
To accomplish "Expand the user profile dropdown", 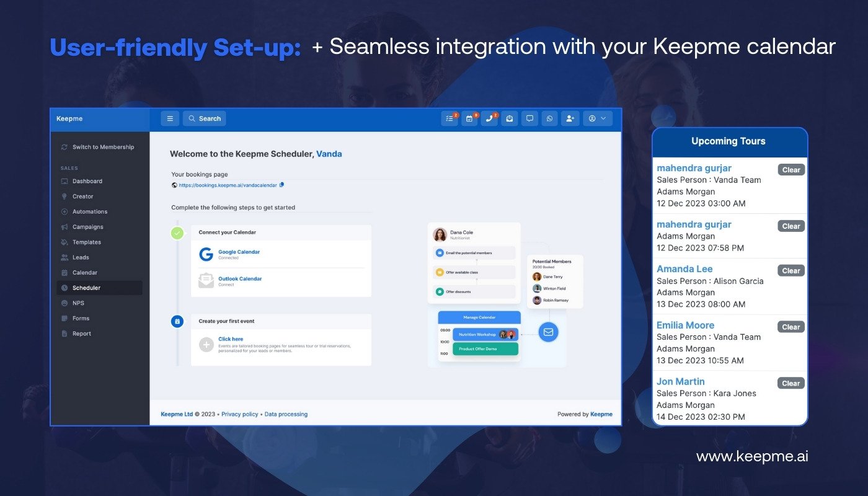I will (597, 118).
